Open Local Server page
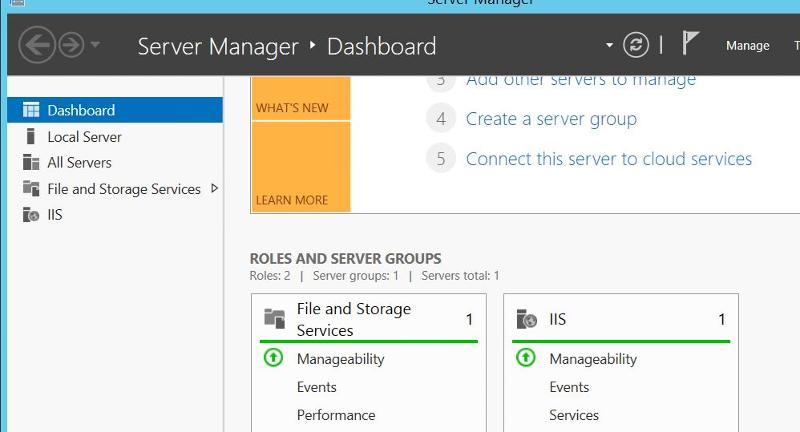The height and width of the screenshot is (432, 800). 84,137
